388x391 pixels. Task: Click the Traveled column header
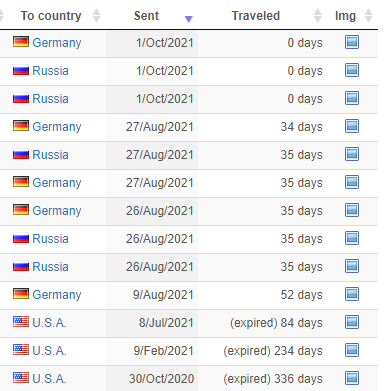256,16
